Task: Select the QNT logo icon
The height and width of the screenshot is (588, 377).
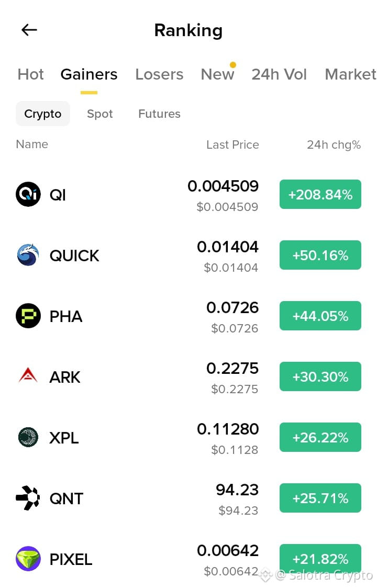Action: [x=28, y=498]
